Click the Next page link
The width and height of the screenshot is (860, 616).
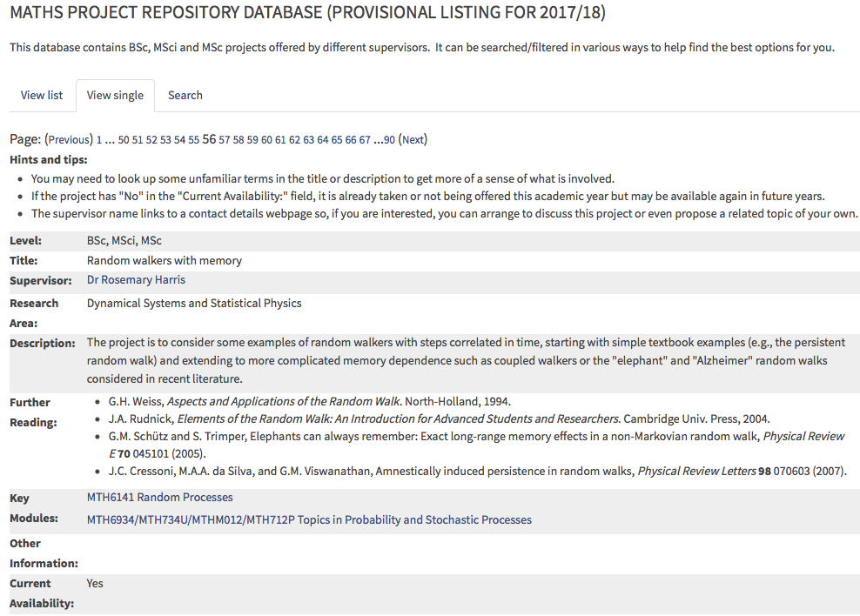coord(413,140)
